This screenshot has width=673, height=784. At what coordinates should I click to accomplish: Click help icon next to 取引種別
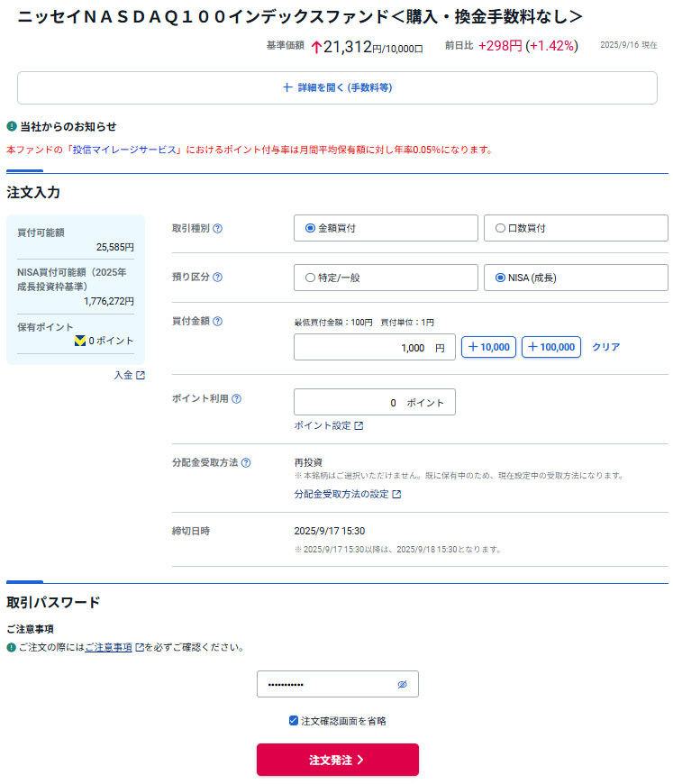pyautogui.click(x=217, y=229)
